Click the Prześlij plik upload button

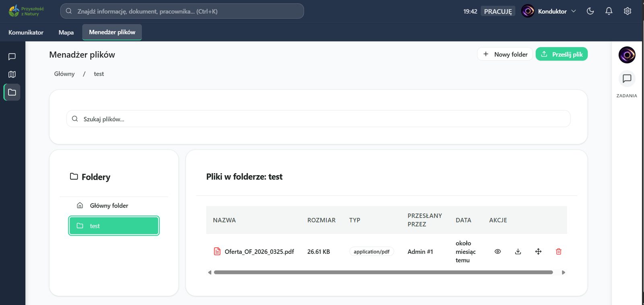click(561, 54)
